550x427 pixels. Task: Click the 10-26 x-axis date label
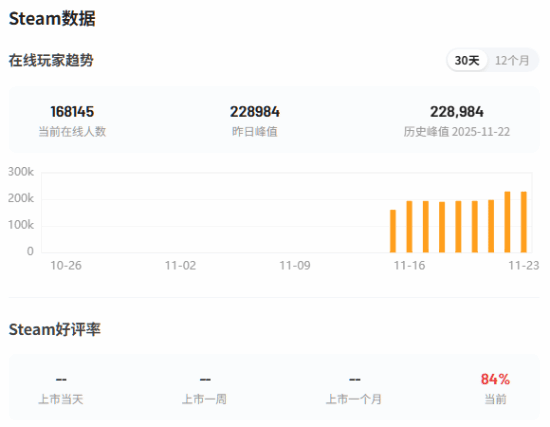(x=66, y=266)
